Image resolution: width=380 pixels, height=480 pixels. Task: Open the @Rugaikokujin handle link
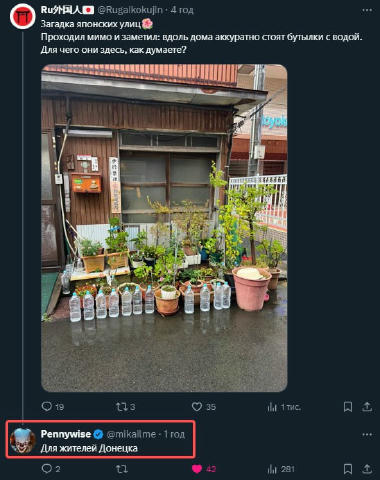click(x=130, y=10)
